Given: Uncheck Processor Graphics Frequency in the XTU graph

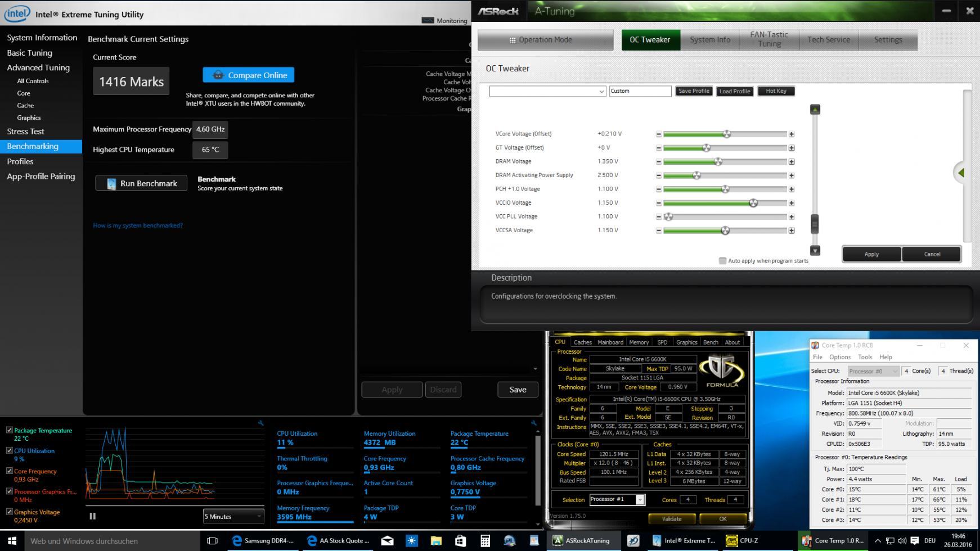Looking at the screenshot, I should [9, 491].
